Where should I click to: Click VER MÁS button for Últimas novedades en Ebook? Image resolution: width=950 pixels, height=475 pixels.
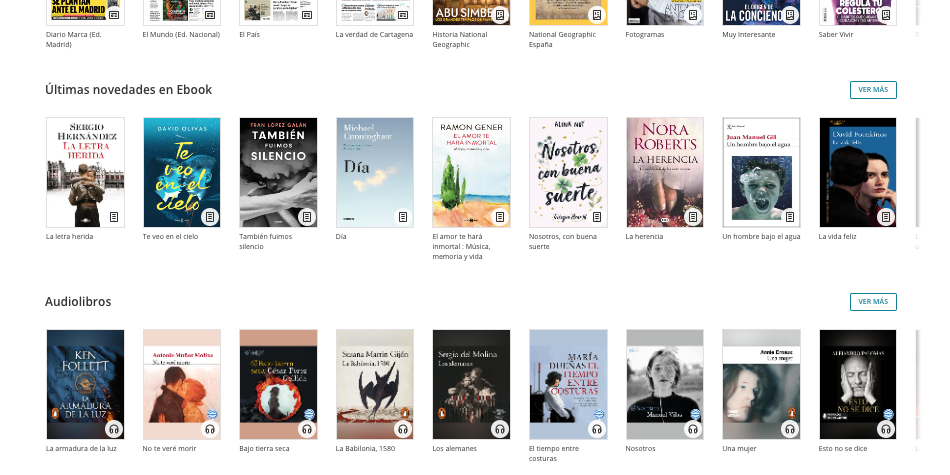[873, 90]
